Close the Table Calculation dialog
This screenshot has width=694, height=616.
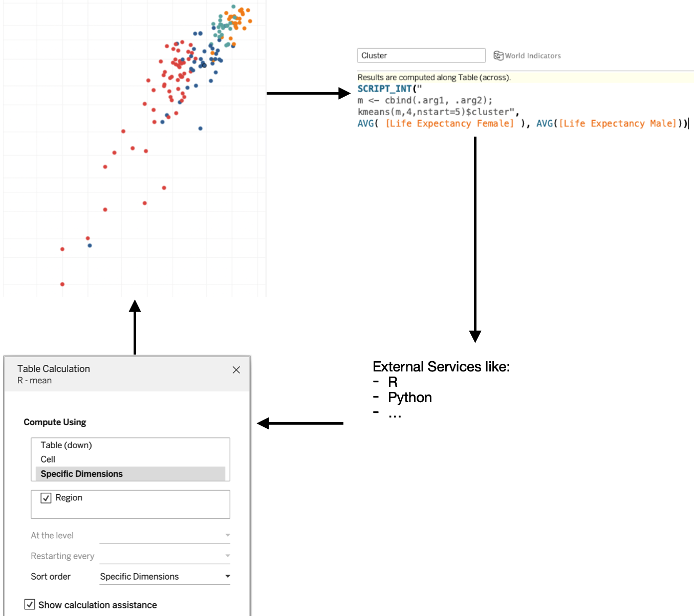236,370
